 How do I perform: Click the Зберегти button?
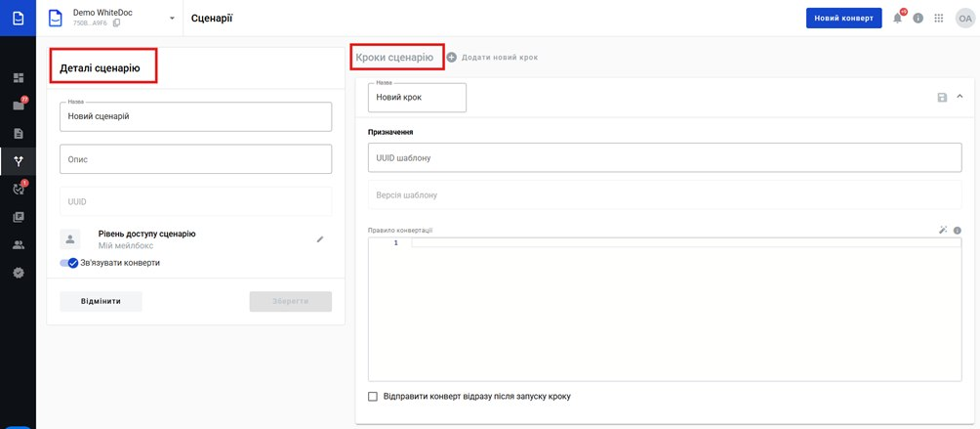[x=291, y=301]
